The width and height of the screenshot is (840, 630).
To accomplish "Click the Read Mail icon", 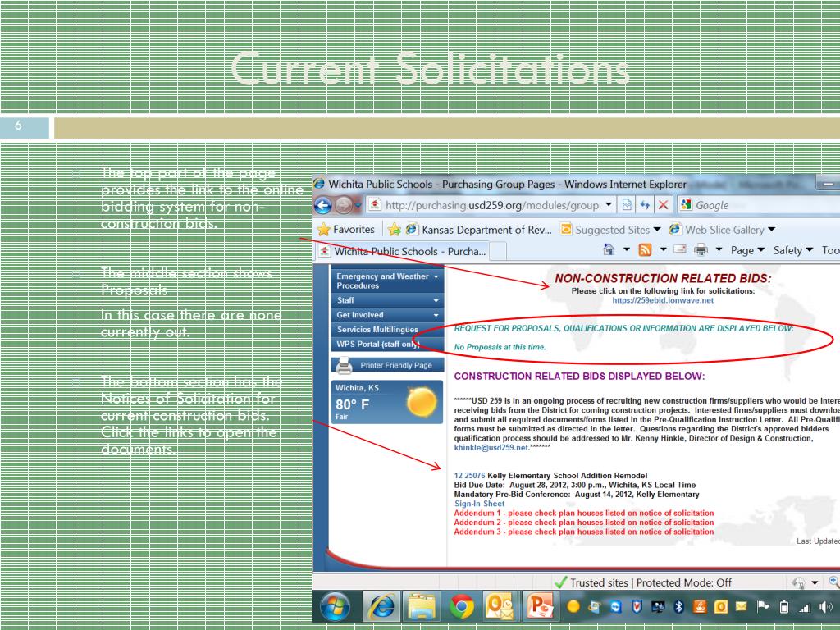I will click(x=680, y=249).
